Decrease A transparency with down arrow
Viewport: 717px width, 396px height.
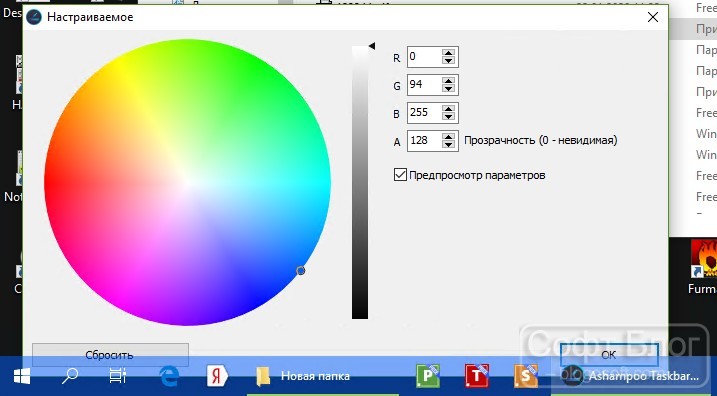tap(449, 144)
